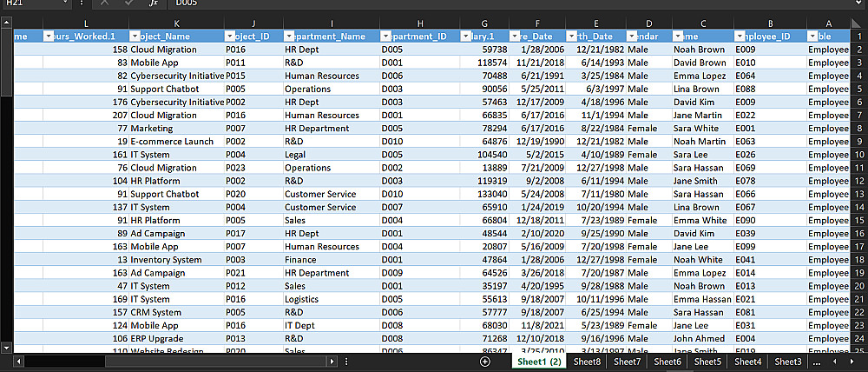Select row 2 header
Image resolution: width=868 pixels, height=372 pixels.
tap(858, 50)
